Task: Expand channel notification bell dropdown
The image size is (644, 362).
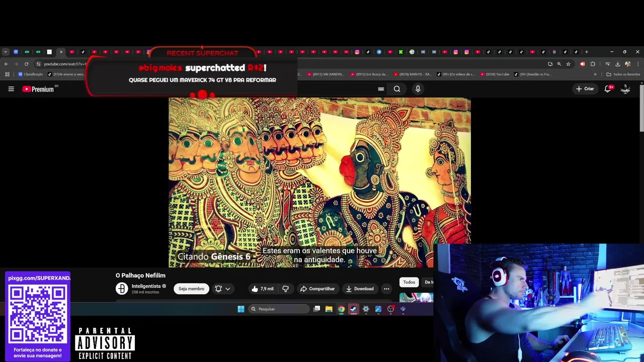Action: [x=222, y=289]
